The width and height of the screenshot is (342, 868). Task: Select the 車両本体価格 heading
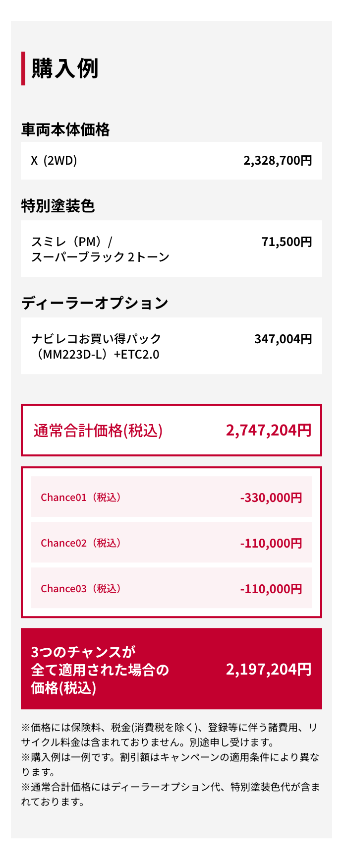(x=65, y=129)
